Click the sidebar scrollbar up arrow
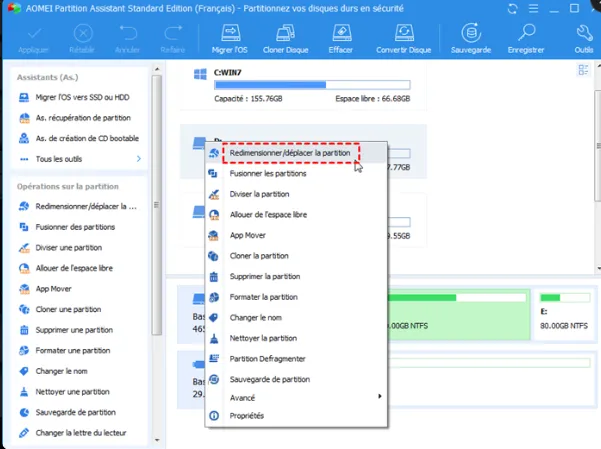The height and width of the screenshot is (449, 601). coord(157,69)
